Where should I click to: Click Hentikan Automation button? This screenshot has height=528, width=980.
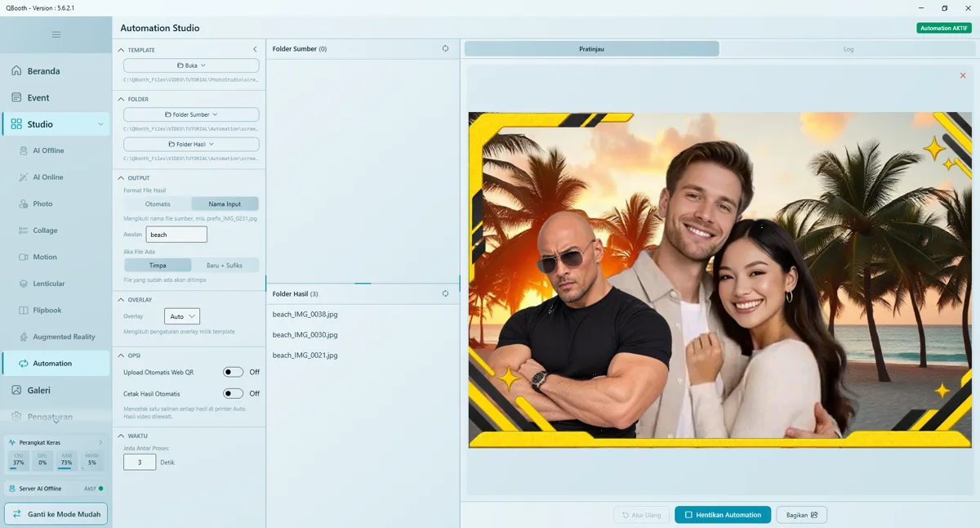(723, 515)
